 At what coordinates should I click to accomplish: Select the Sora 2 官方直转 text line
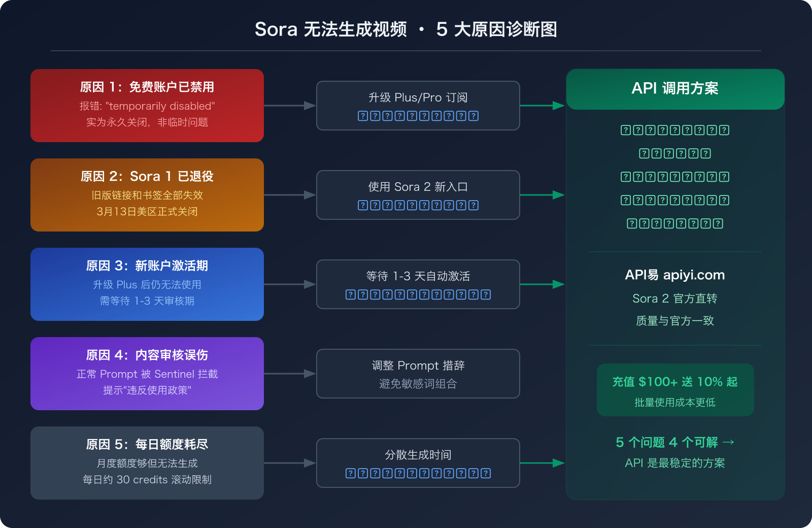pos(675,298)
